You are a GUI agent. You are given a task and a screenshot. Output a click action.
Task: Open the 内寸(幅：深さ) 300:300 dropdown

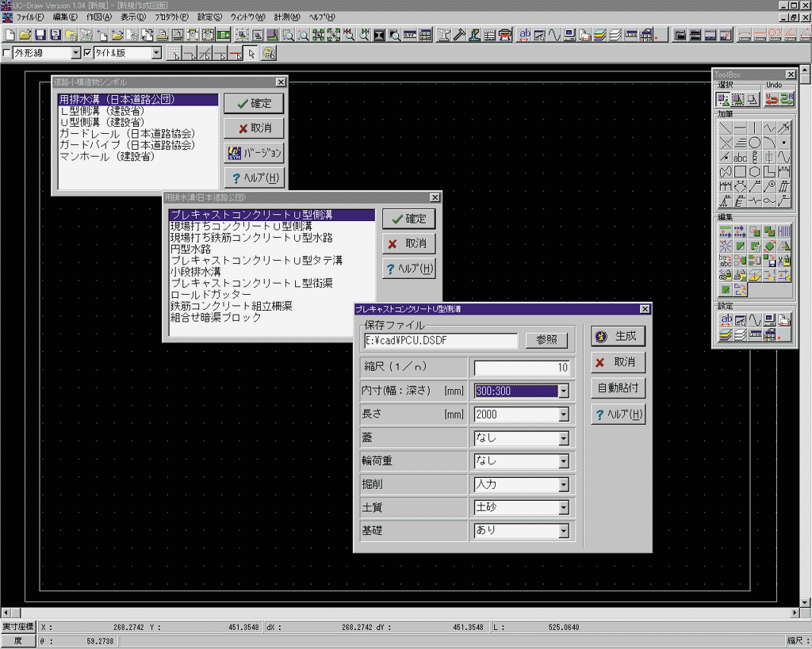563,391
